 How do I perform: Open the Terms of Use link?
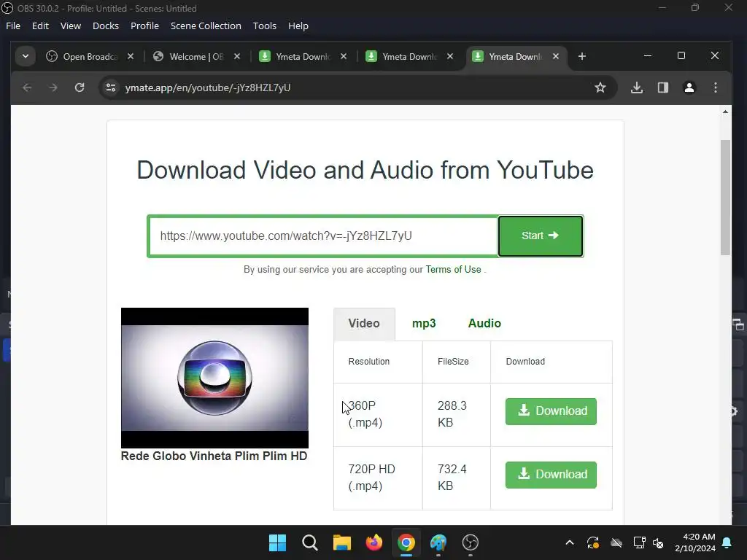pos(453,270)
